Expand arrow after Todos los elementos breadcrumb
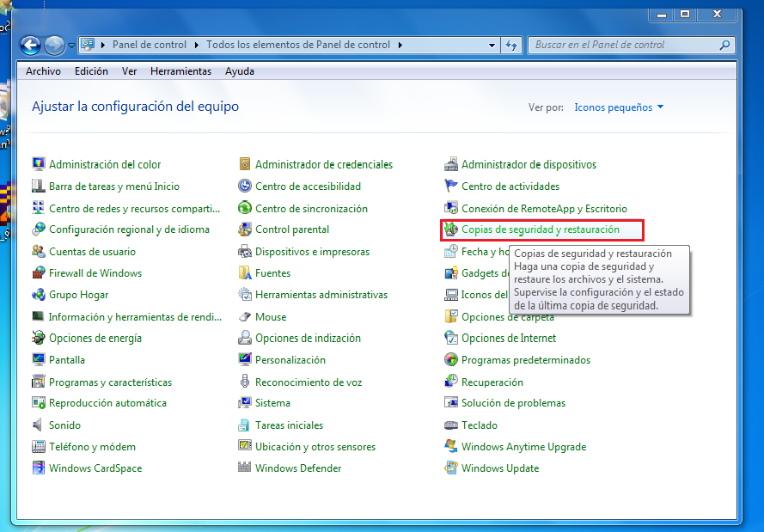This screenshot has width=764, height=532. tap(400, 45)
